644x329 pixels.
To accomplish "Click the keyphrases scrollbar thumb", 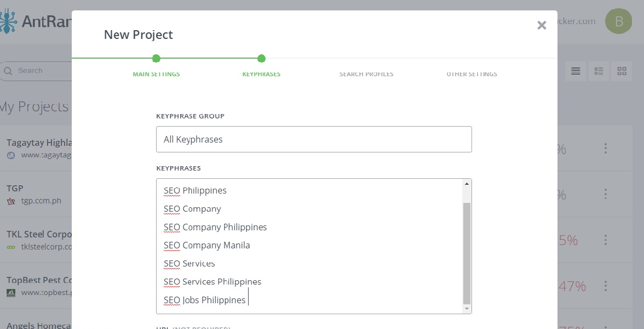I will 467,252.
